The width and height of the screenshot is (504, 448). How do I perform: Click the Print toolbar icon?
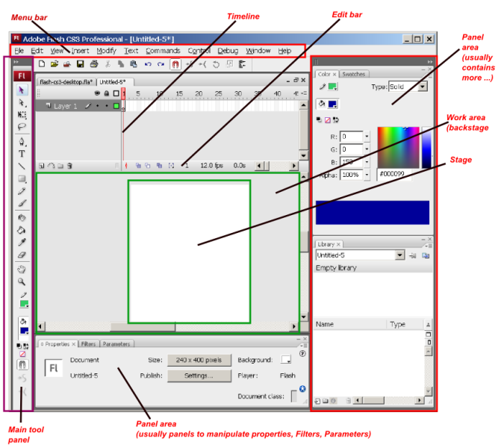tap(94, 64)
